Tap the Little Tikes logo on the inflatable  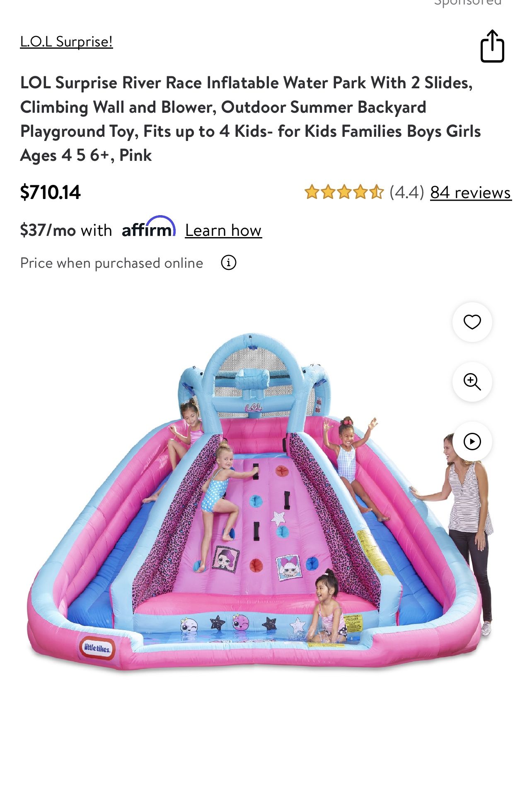pos(97,648)
